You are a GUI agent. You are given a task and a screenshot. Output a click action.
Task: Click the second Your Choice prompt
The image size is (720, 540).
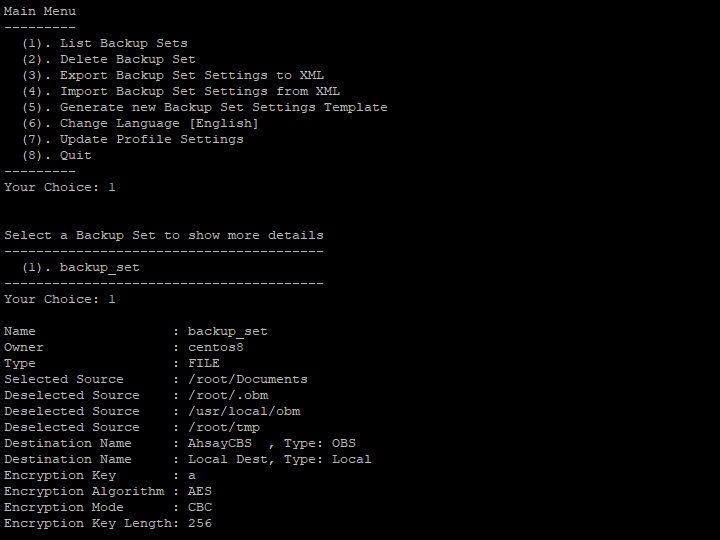[x=60, y=299]
